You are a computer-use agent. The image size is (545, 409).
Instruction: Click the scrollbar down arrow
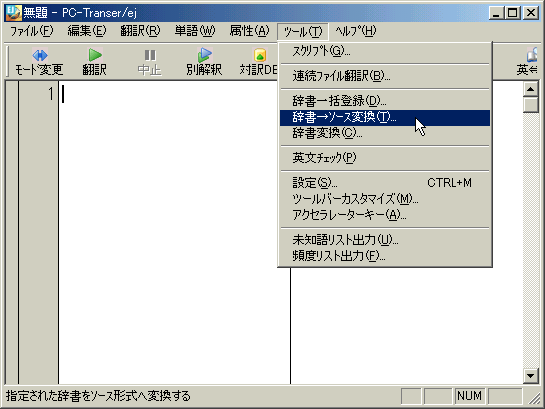click(530, 376)
